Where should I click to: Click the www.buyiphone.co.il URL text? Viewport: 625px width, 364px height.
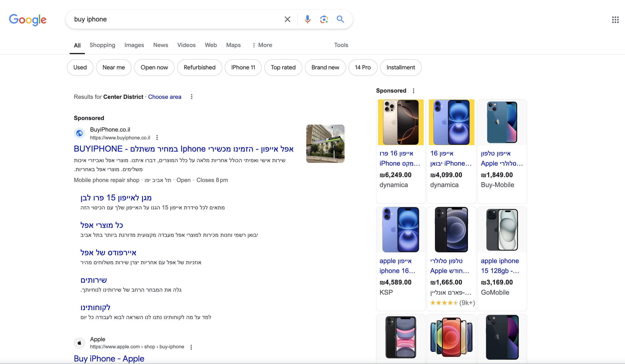pyautogui.click(x=120, y=138)
